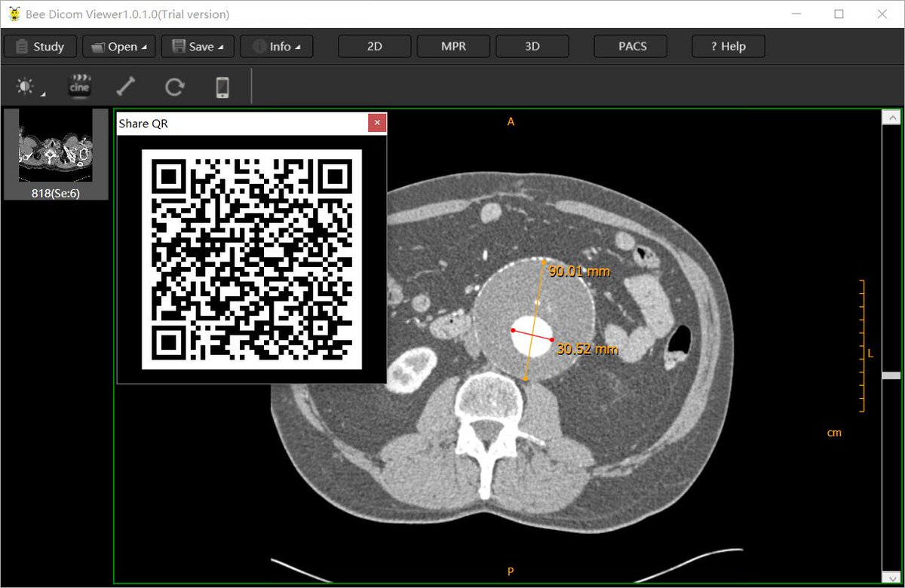Click the Share QR dialog title
905x588 pixels.
tap(143, 124)
